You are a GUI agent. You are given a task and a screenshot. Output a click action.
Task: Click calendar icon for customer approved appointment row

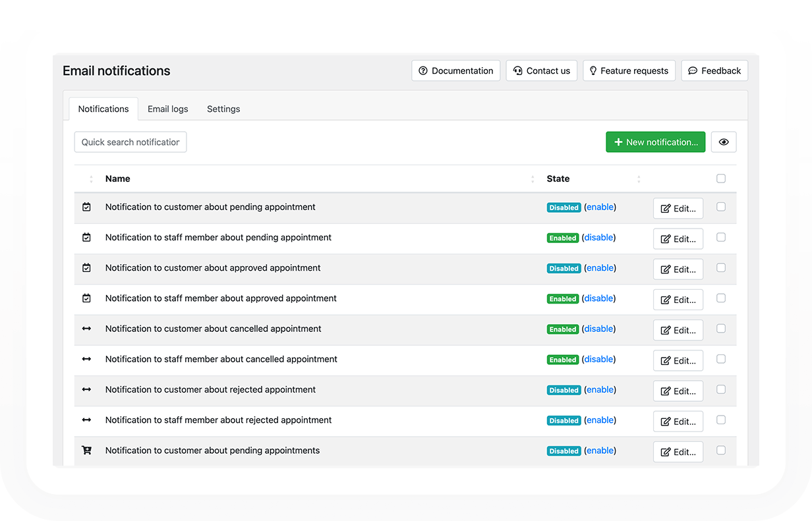click(86, 268)
